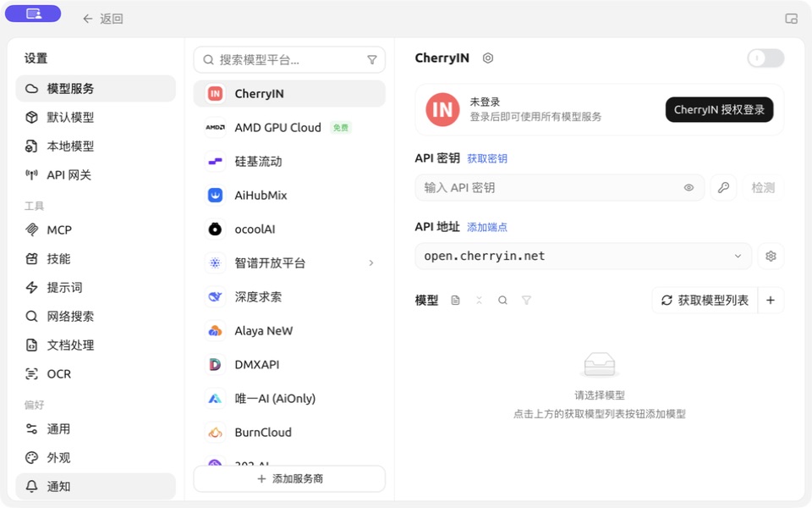
Task: Select AMD GPU Cloud provider
Action: pos(289,128)
